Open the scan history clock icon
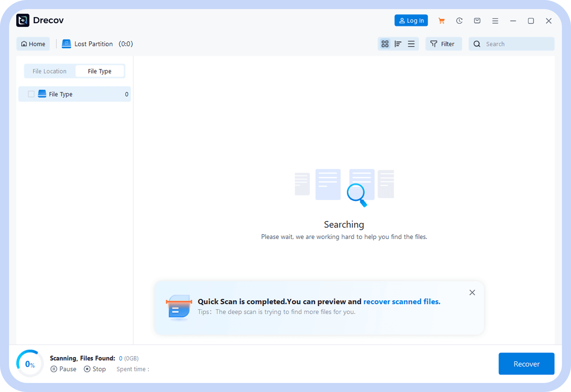The height and width of the screenshot is (392, 571). (459, 21)
